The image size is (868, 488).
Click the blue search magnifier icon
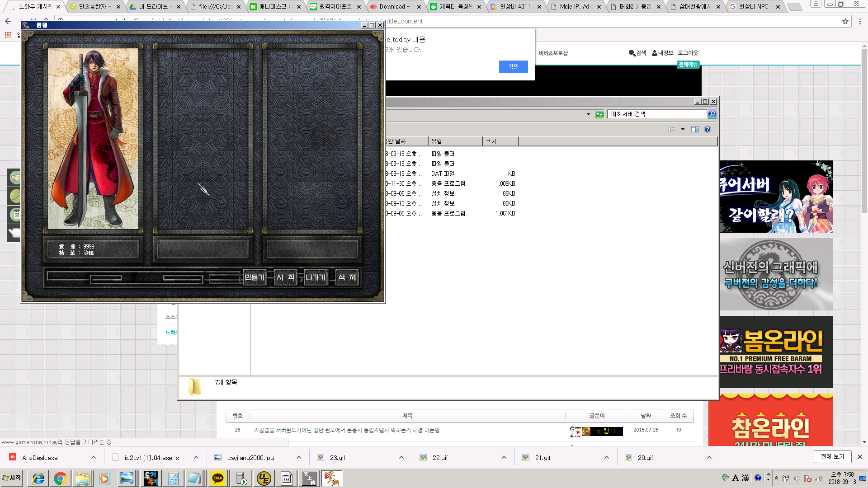click(x=712, y=114)
